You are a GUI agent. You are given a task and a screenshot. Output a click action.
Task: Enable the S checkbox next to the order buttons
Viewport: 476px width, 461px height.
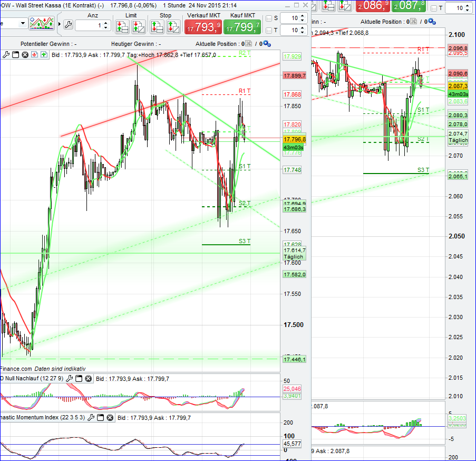tap(268, 18)
